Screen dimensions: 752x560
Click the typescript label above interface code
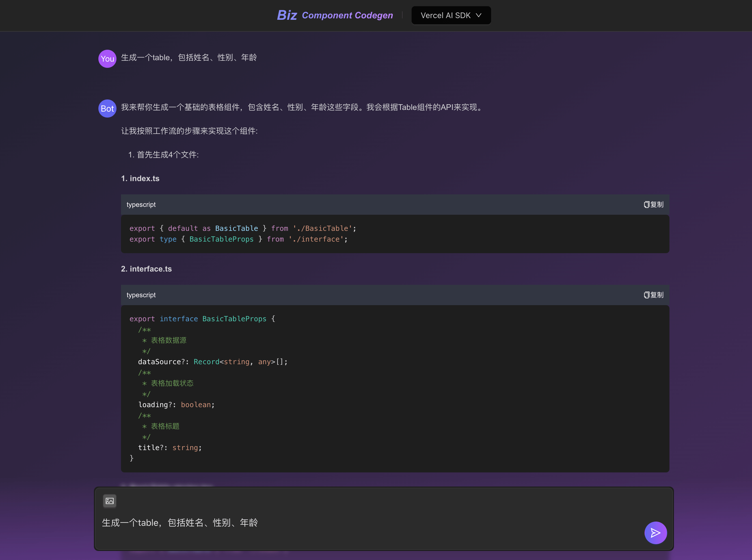click(x=141, y=295)
